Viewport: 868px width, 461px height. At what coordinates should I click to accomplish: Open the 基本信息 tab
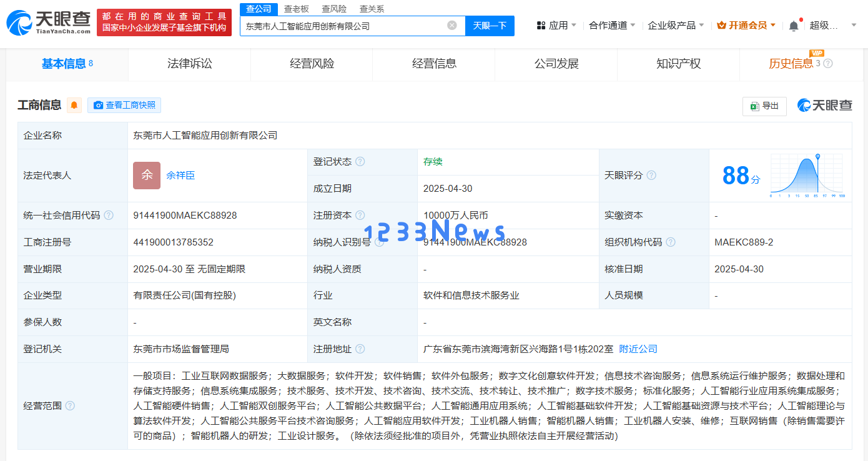[67, 64]
